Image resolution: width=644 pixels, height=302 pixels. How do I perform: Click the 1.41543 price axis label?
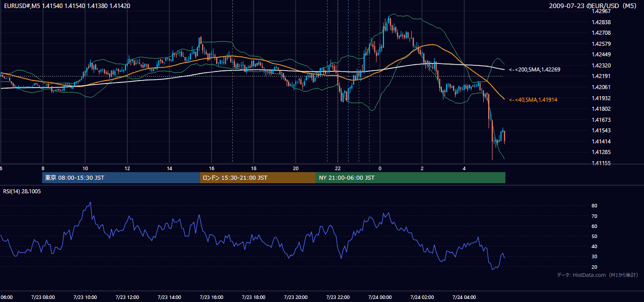click(x=602, y=130)
